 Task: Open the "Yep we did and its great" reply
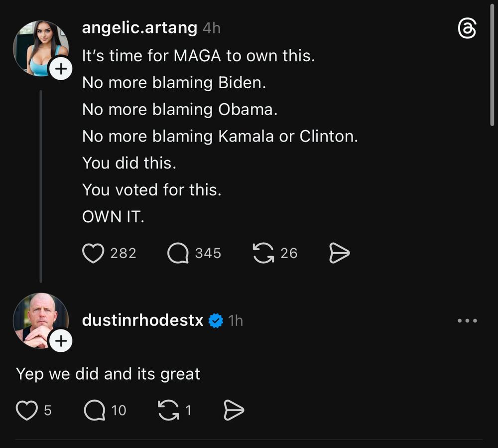point(108,374)
